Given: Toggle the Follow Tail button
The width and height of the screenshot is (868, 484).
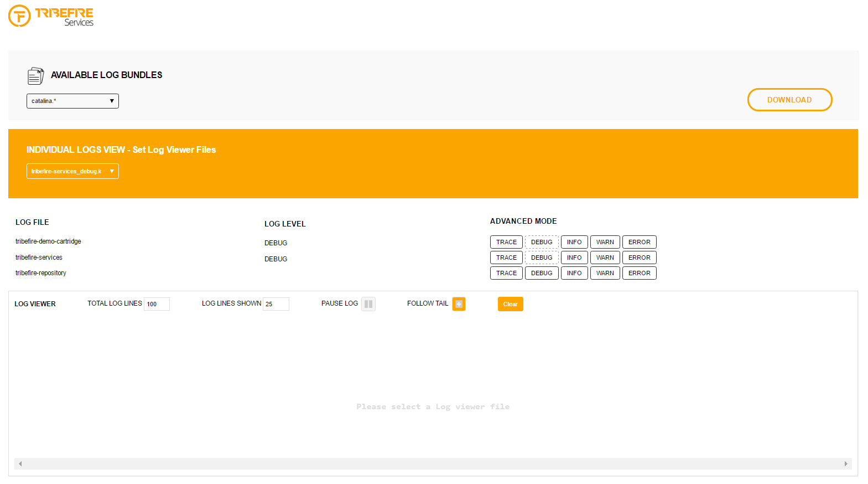Looking at the screenshot, I should pyautogui.click(x=459, y=304).
